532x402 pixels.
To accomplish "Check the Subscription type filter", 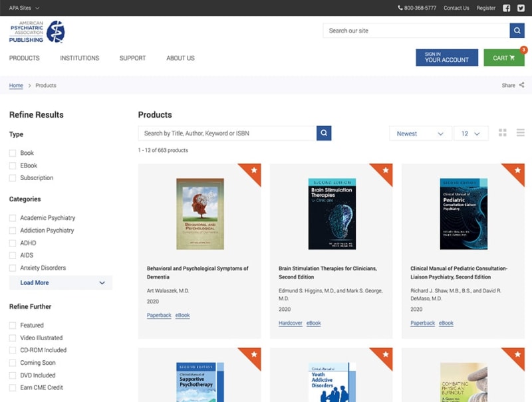I will (x=13, y=178).
